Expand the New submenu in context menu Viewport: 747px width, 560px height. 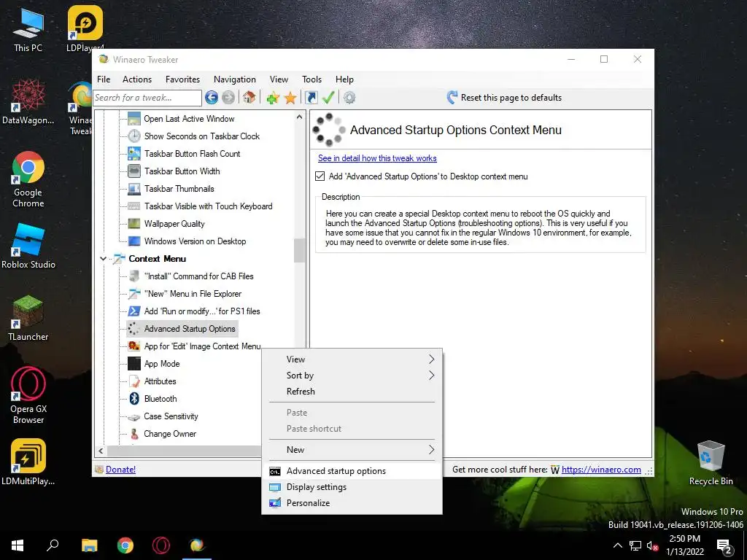(352, 449)
